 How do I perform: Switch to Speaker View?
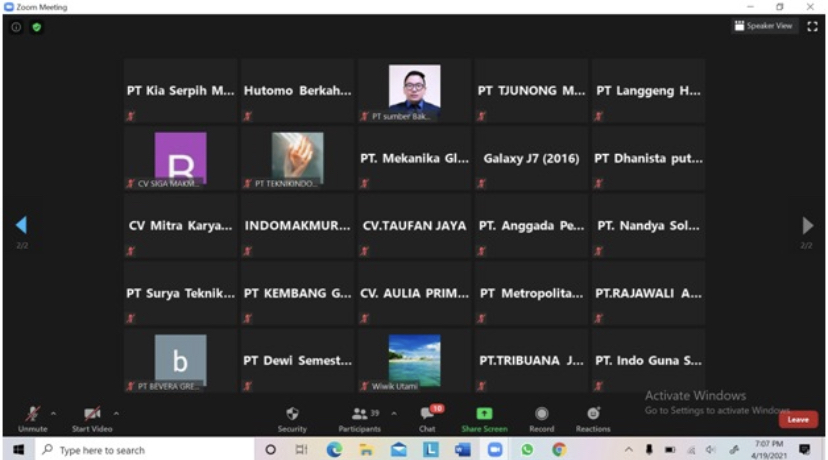pyautogui.click(x=763, y=26)
